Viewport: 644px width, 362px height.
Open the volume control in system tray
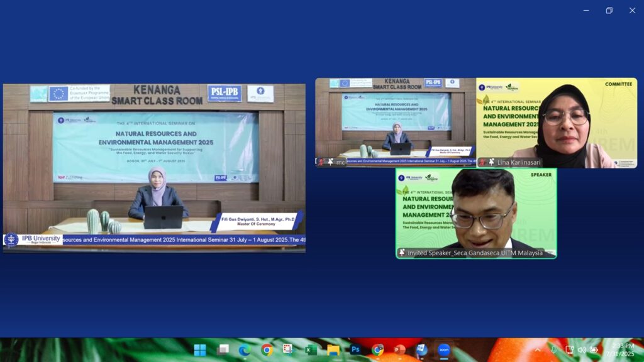pos(582,350)
